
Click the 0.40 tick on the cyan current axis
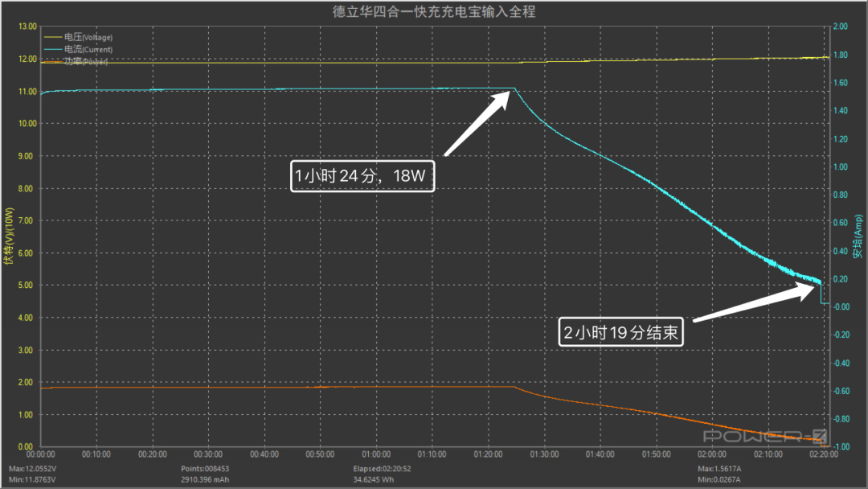841,251
